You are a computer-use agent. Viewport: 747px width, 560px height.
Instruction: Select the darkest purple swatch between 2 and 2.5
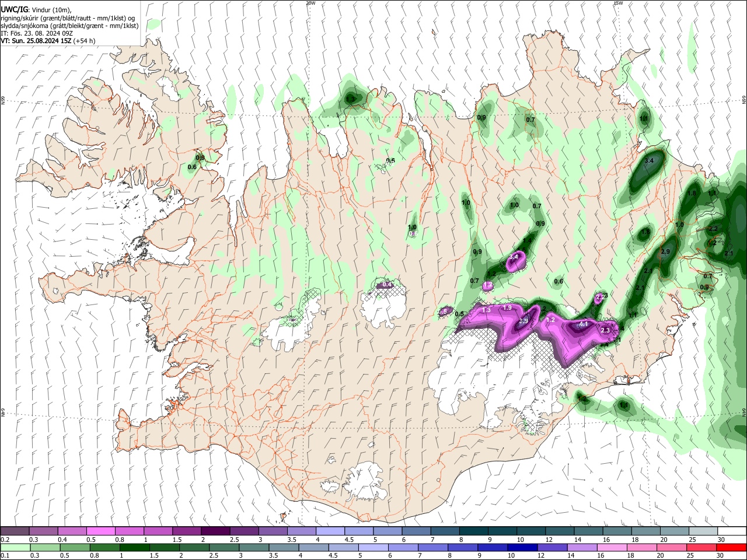[x=215, y=531]
